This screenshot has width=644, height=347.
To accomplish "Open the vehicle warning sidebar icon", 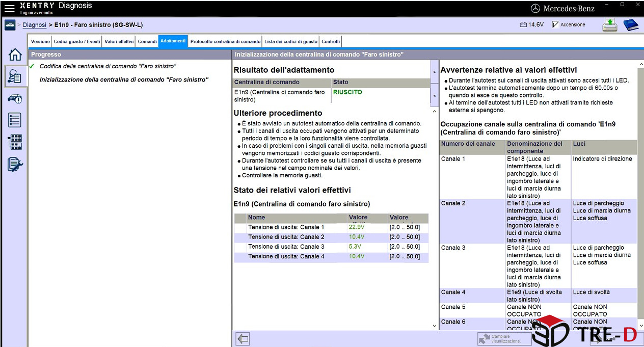I will tap(15, 98).
